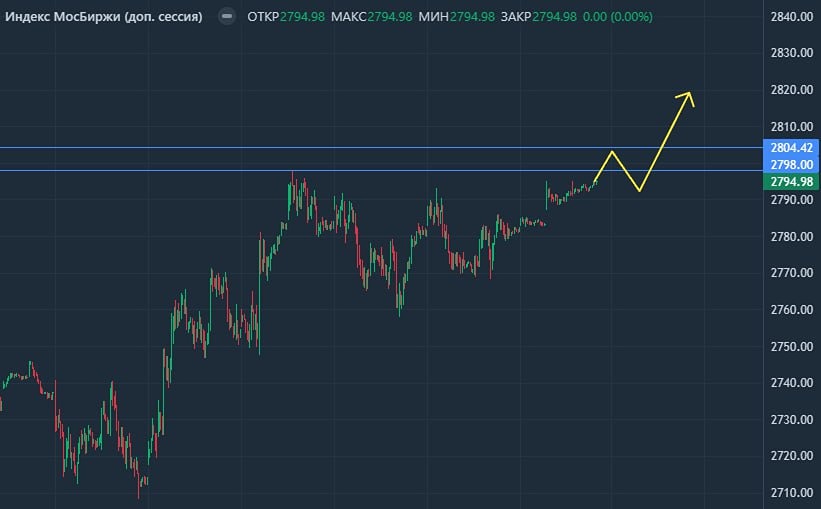The image size is (821, 509).
Task: Select the lower horizontal line at 2798.00
Action: pyautogui.click(x=381, y=170)
